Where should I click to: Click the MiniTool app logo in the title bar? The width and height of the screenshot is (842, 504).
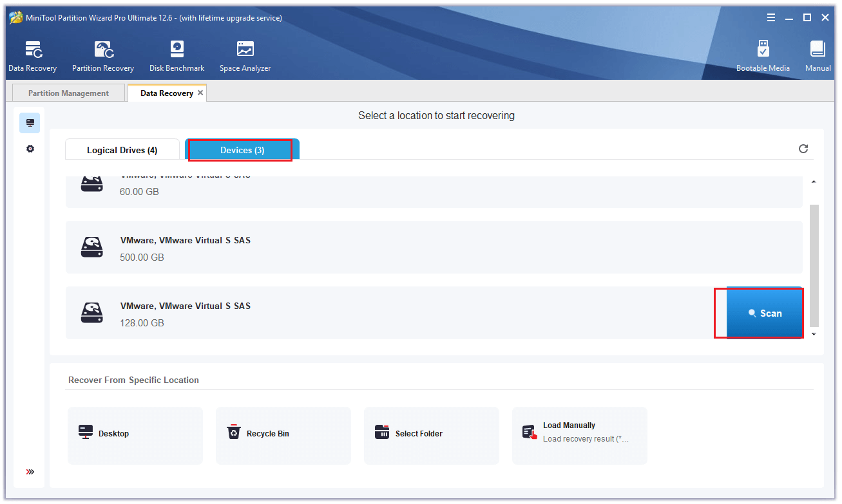pyautogui.click(x=15, y=18)
